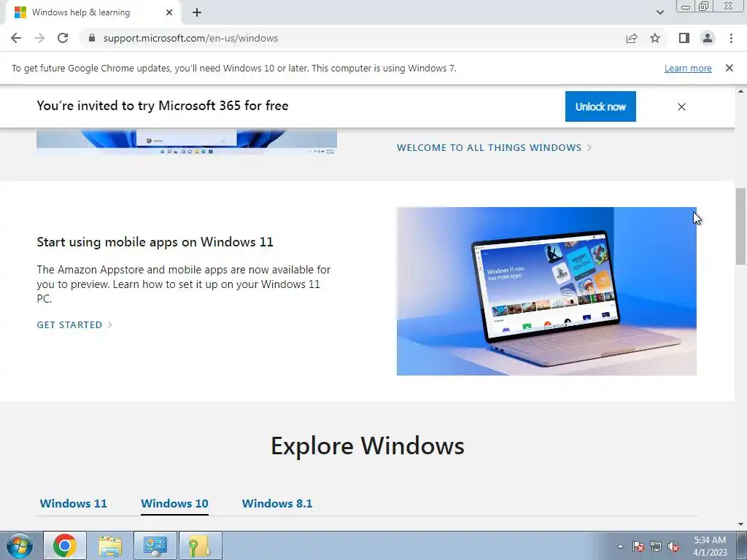View site info padlock icon
The height and width of the screenshot is (560, 747).
click(92, 38)
